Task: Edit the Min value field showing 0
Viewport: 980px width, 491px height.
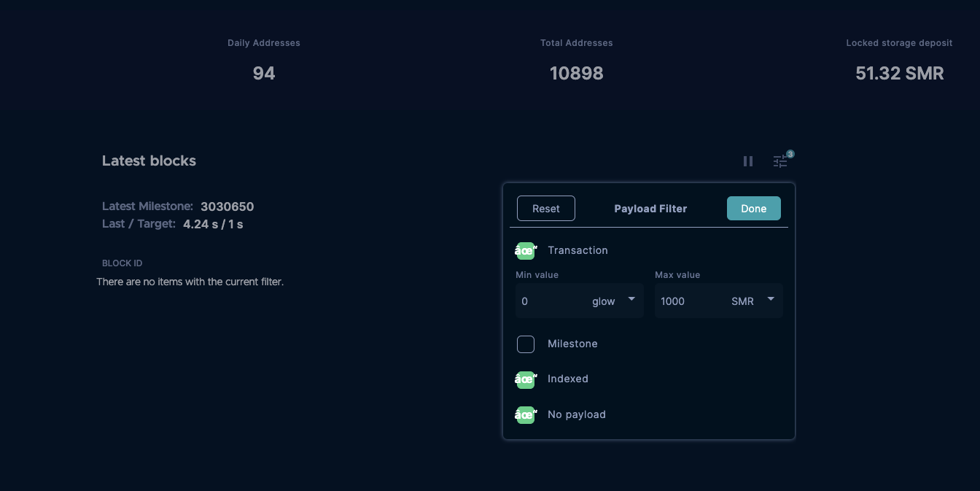Action: (x=551, y=301)
